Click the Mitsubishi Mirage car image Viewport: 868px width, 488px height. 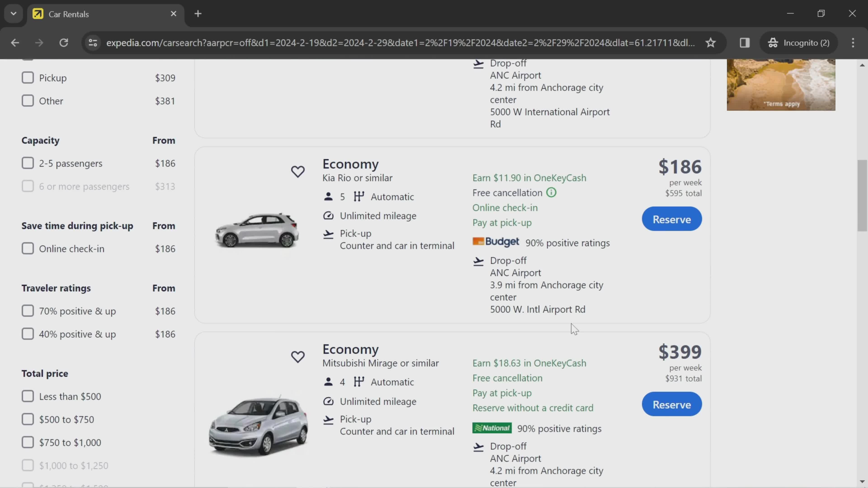coord(258,426)
